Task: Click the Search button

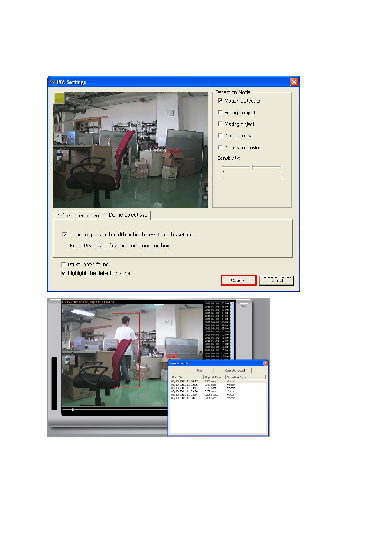Action: click(238, 280)
